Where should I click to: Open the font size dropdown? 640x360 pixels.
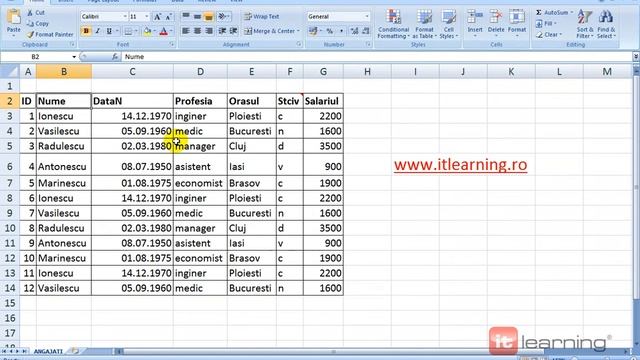147,17
